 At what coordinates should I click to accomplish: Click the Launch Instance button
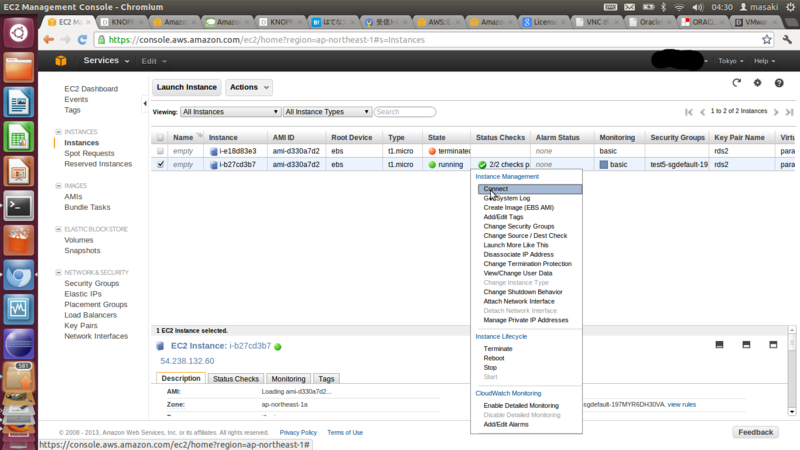pos(187,87)
